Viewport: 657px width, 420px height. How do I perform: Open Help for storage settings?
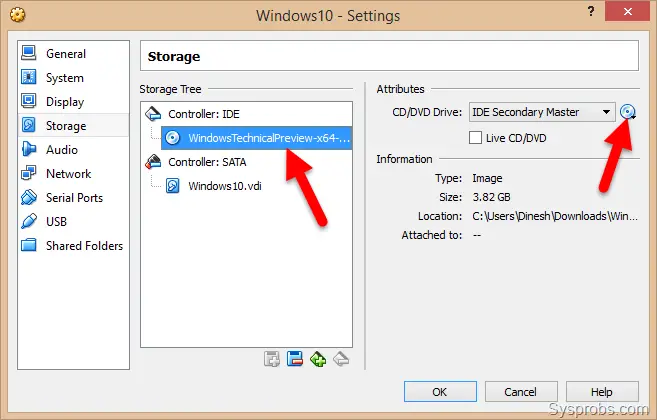602,392
